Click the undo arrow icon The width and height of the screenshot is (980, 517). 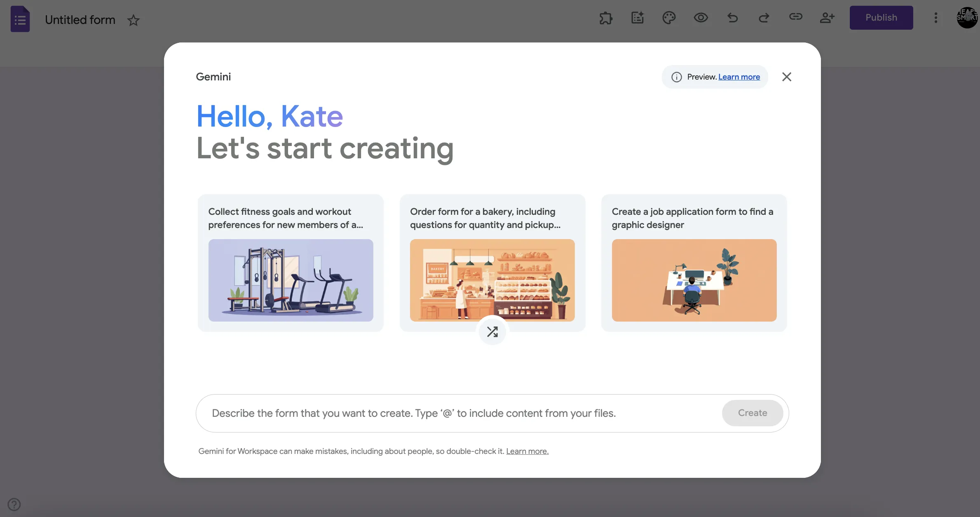click(732, 18)
